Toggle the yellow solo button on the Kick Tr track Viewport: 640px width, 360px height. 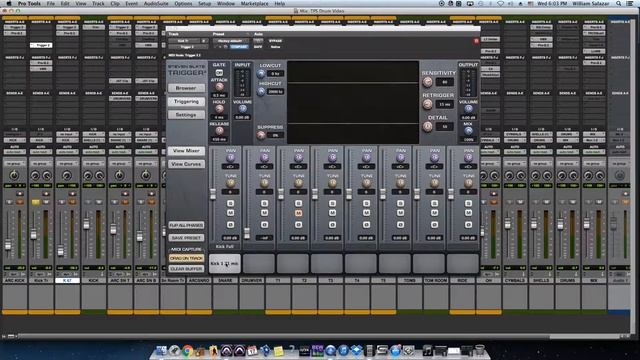[36, 202]
